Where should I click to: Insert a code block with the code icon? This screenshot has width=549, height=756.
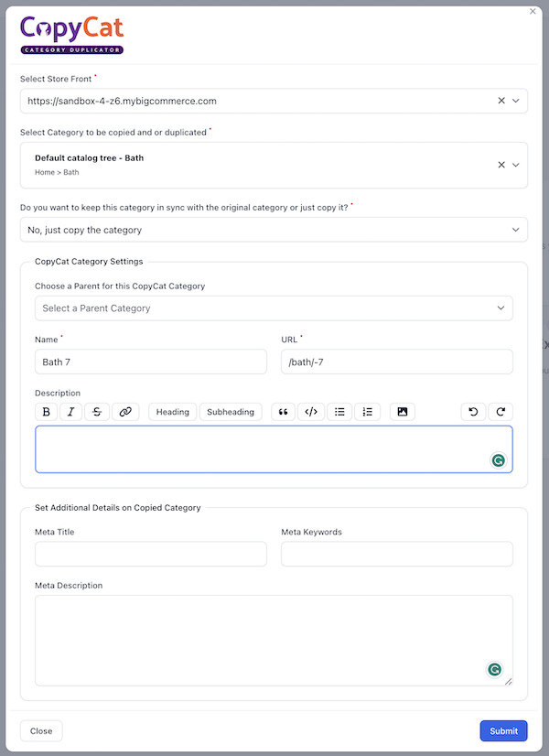pos(311,412)
